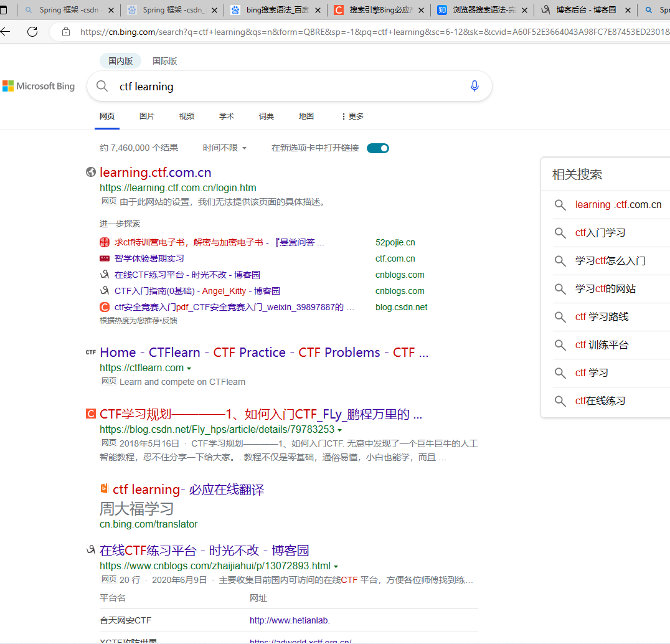
Task: Open the http://www.hetianlab. table link
Action: point(290,620)
